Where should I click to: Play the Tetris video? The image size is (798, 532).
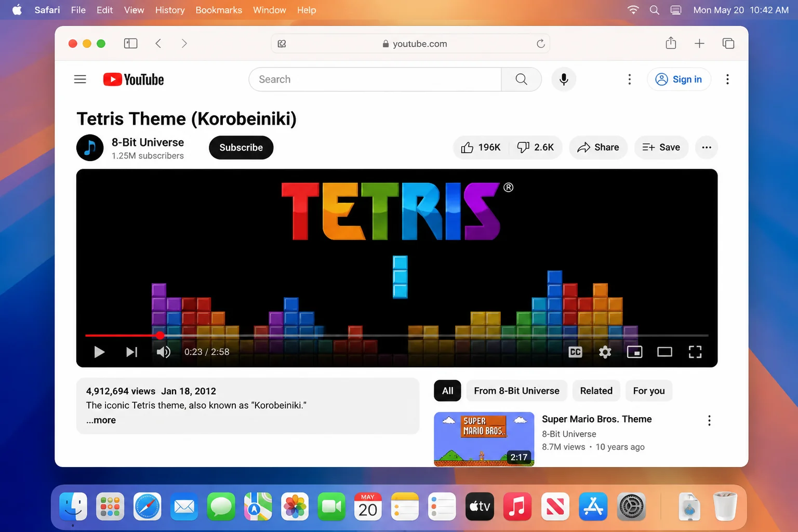click(x=99, y=352)
